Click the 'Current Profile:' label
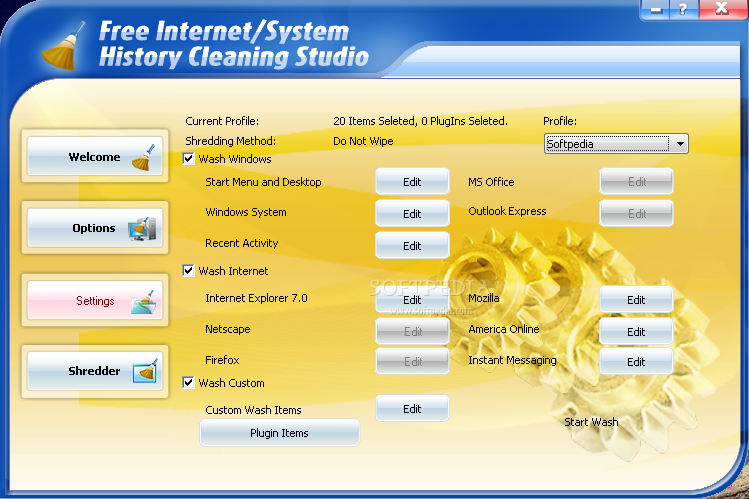Viewport: 749px width, 499px height. [222, 121]
